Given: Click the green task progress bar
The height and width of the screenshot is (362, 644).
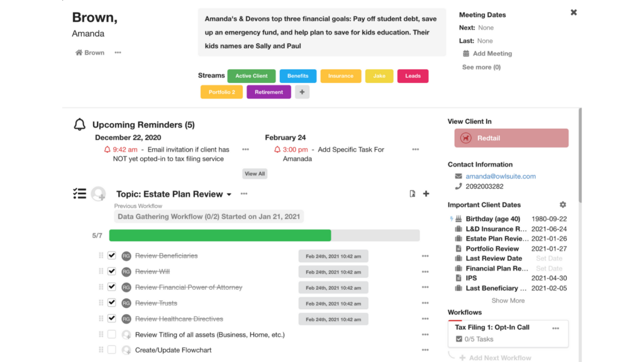Looking at the screenshot, I should point(220,236).
